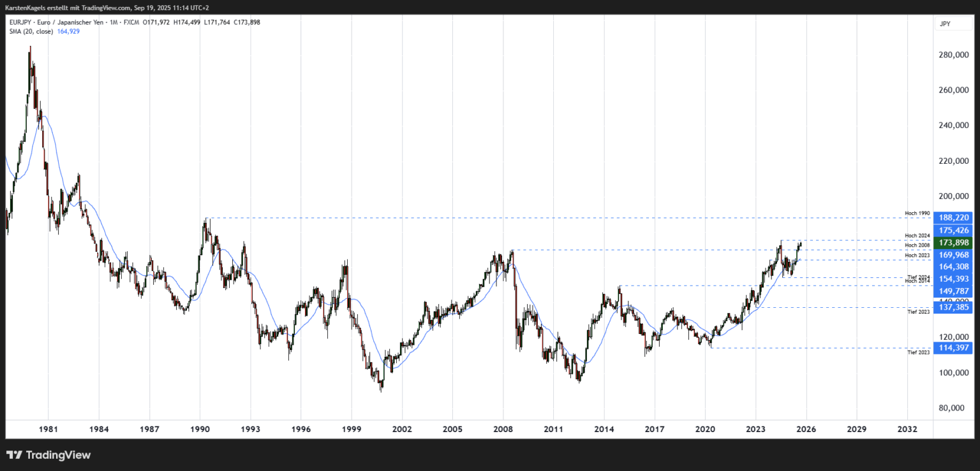Click the Hoch 2008 annotation text

click(917, 244)
